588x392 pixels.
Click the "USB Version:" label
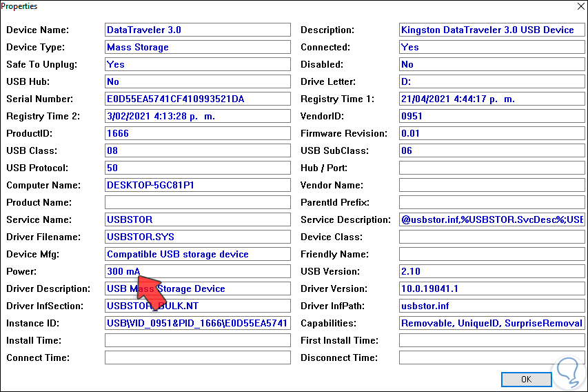(330, 271)
